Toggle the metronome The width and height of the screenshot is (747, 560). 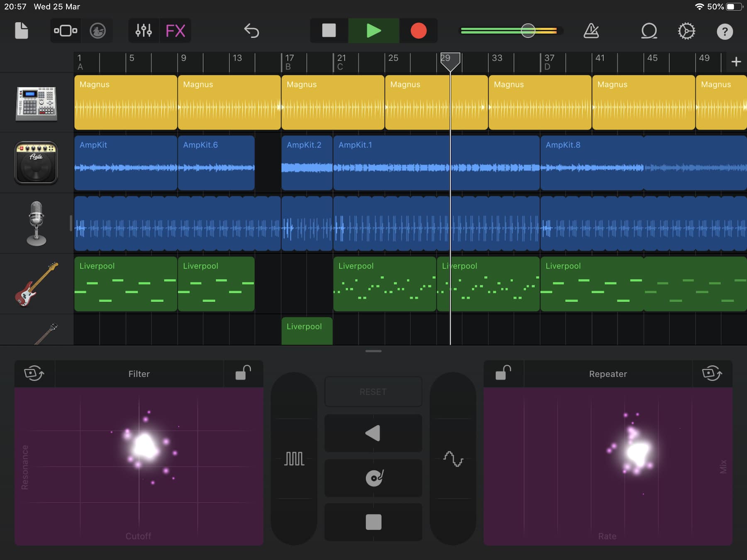tap(591, 31)
